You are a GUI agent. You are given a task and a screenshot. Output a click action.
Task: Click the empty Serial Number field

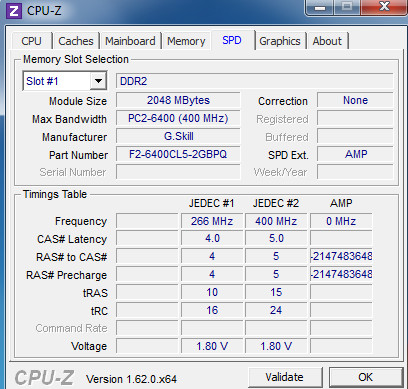point(178,172)
